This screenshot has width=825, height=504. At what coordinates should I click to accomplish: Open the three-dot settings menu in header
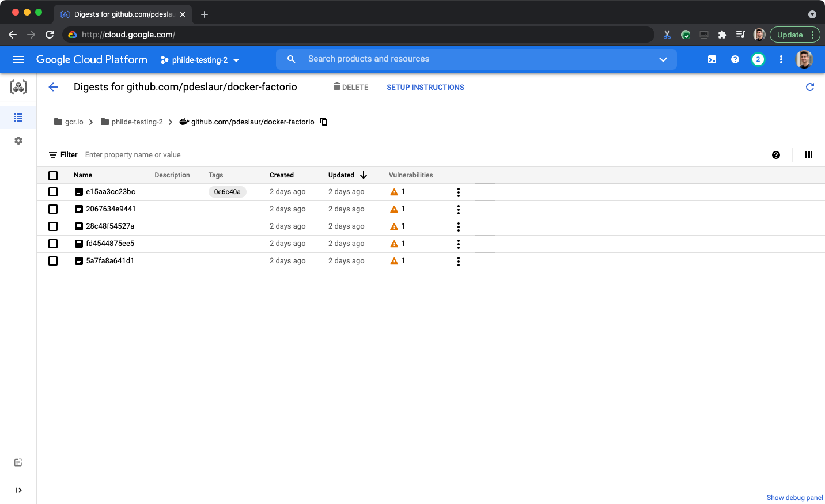pyautogui.click(x=781, y=59)
